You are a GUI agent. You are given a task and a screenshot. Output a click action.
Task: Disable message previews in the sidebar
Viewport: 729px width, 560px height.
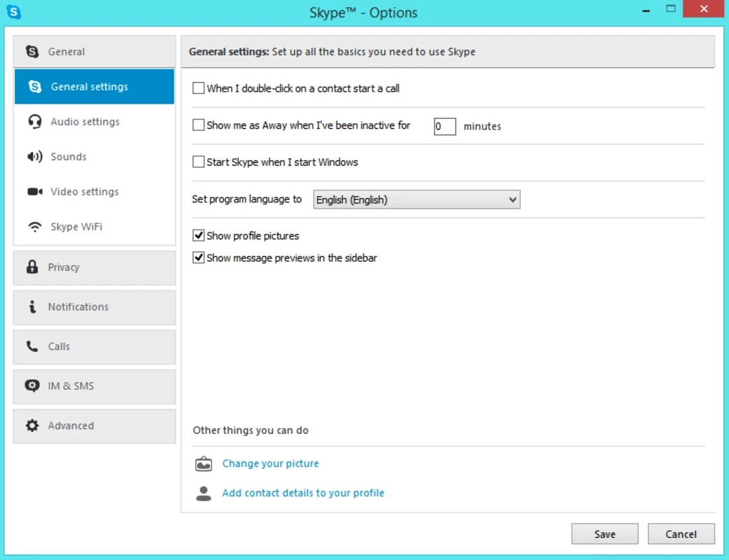(x=198, y=258)
